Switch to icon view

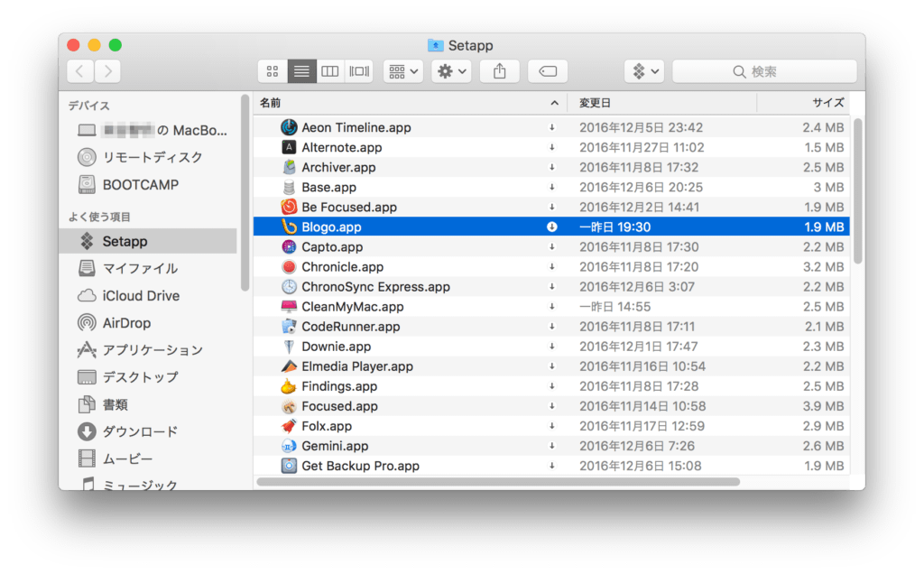point(273,71)
